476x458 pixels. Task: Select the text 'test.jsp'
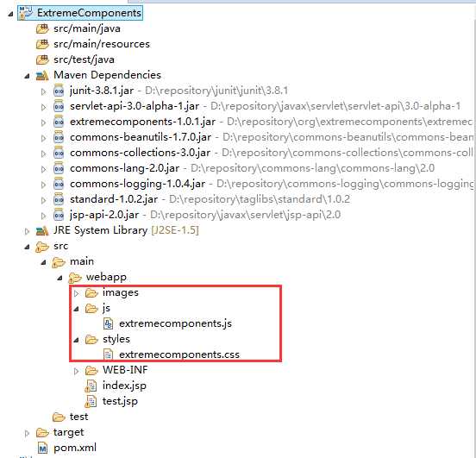(120, 401)
